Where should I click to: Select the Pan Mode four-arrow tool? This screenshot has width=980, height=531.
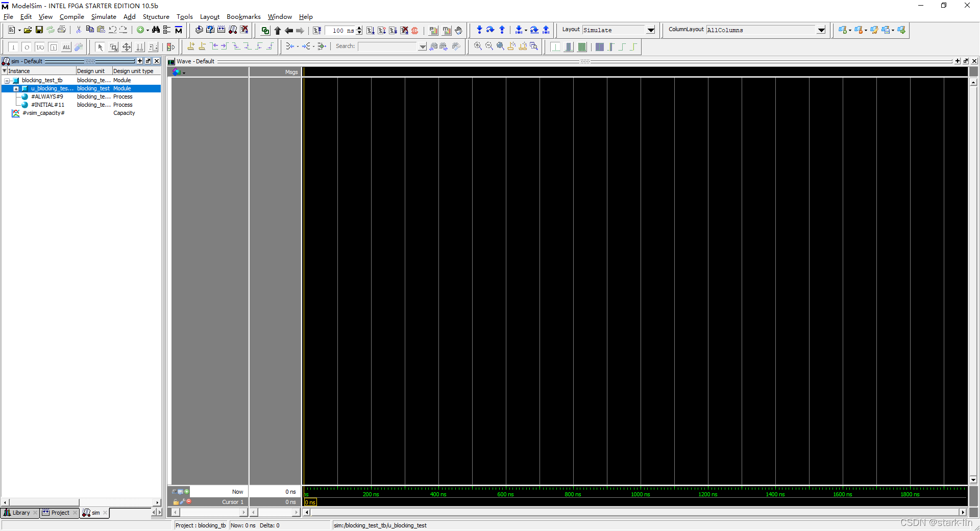tap(127, 47)
